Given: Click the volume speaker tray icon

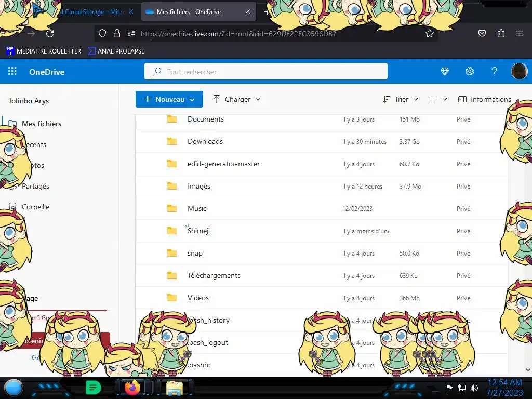Looking at the screenshot, I should [474, 388].
